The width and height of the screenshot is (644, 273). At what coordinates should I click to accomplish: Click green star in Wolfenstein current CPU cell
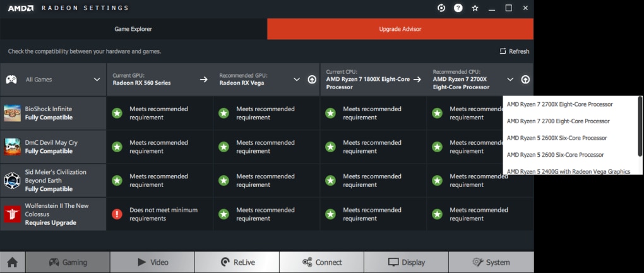tap(330, 214)
